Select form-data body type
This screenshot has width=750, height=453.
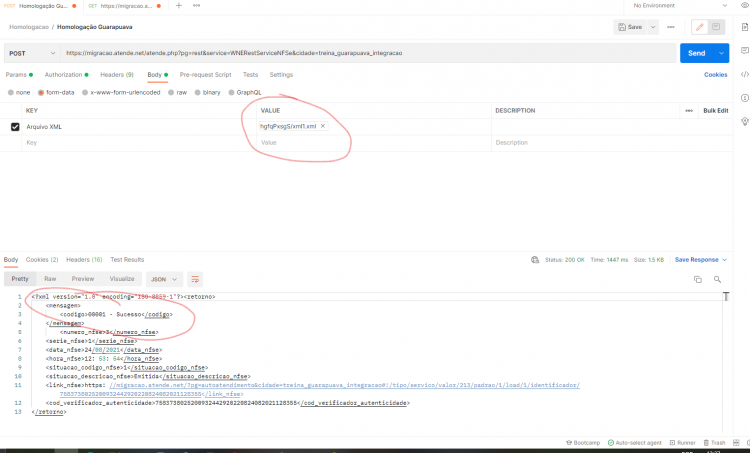pos(56,93)
